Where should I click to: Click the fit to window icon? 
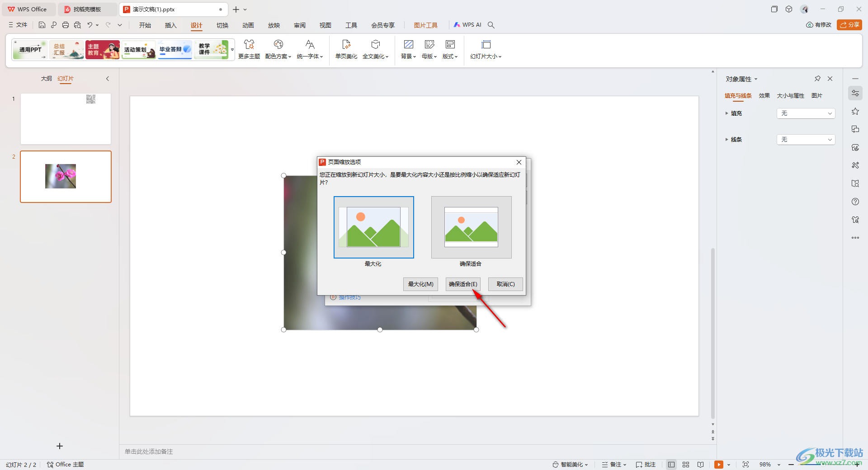(x=745, y=465)
